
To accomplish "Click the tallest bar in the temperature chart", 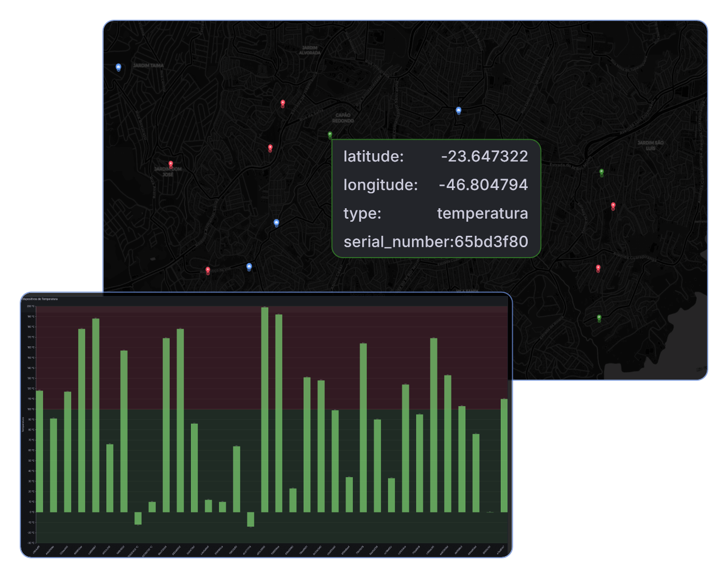I will point(265,410).
